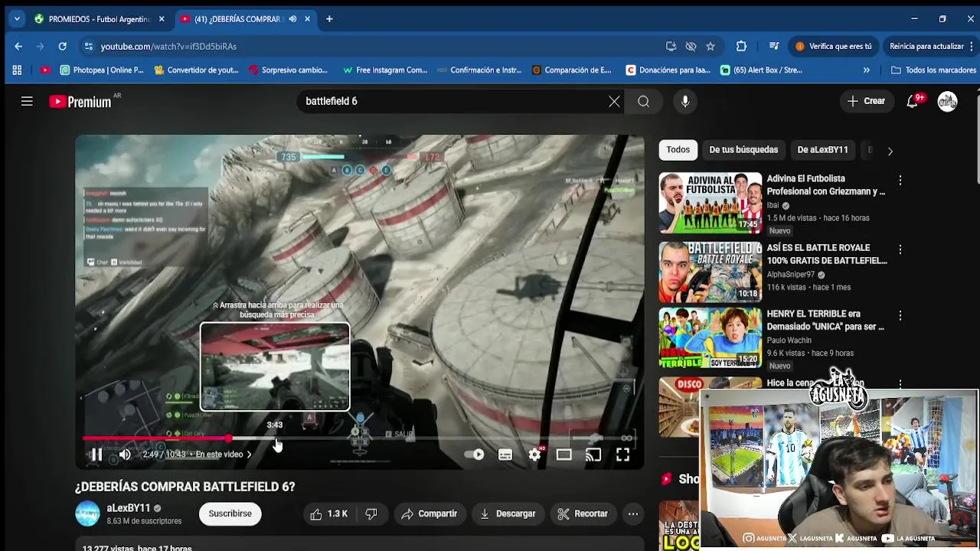
Task: Open the 'Photopea | Online P...' bookmark
Action: pyautogui.click(x=102, y=70)
